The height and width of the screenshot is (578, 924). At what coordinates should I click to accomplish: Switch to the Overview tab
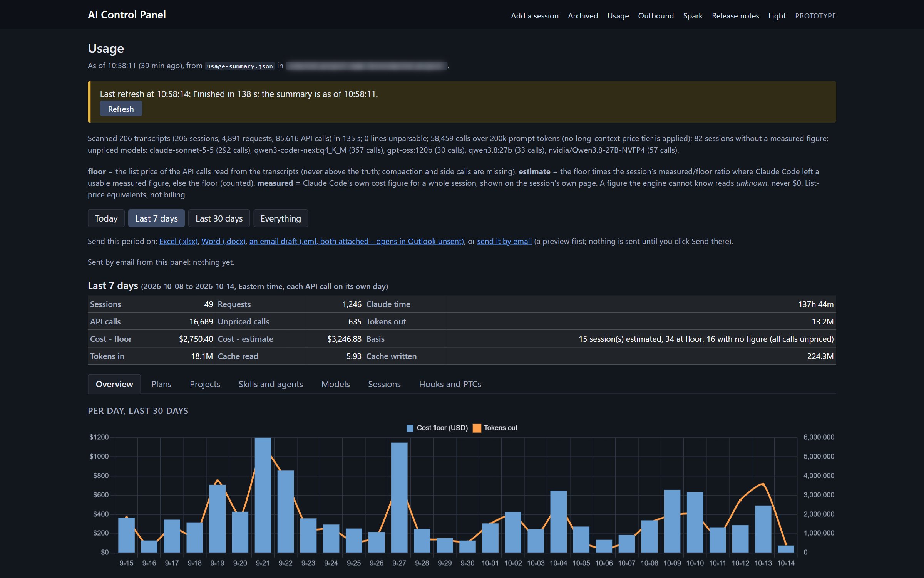[114, 384]
